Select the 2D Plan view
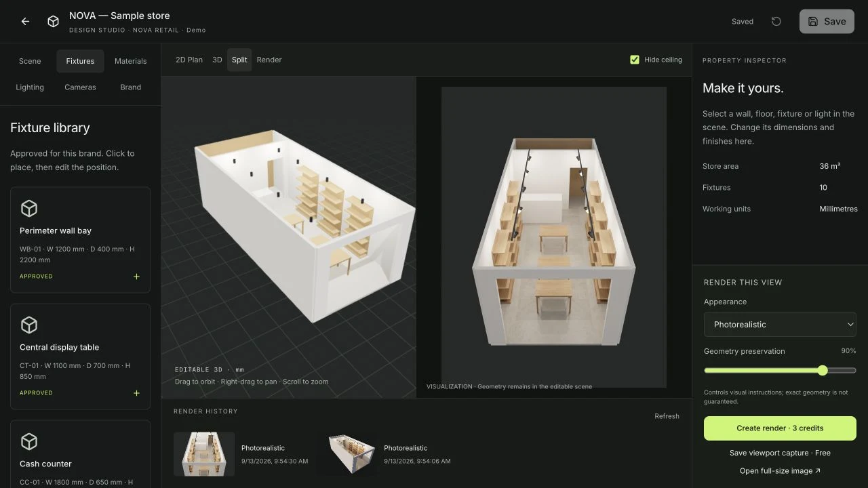This screenshot has height=488, width=868. tap(189, 60)
